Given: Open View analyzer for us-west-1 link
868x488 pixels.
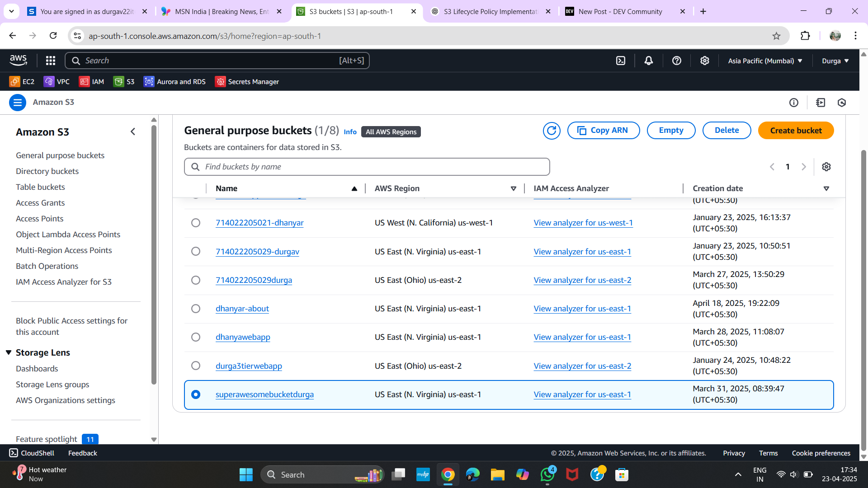Looking at the screenshot, I should 583,223.
